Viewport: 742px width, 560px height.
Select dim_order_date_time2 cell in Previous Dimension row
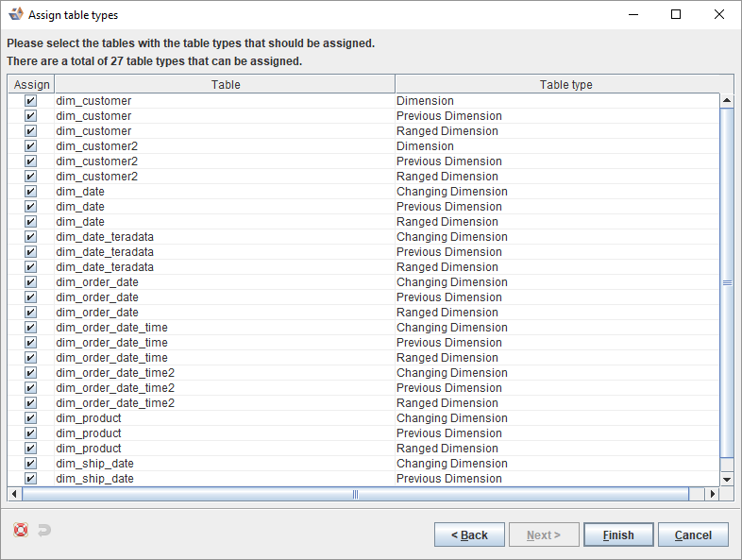point(225,388)
